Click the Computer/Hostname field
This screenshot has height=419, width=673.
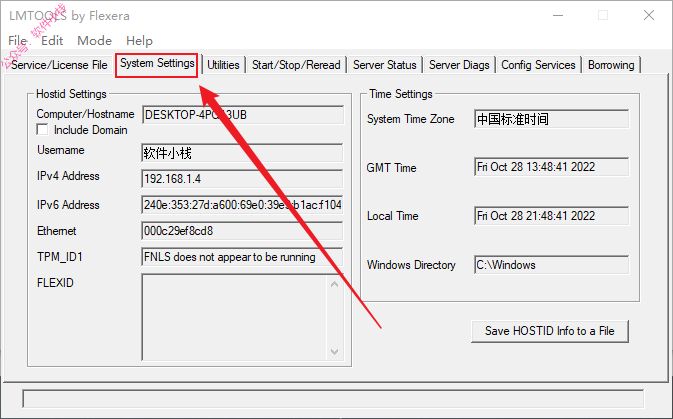click(243, 115)
